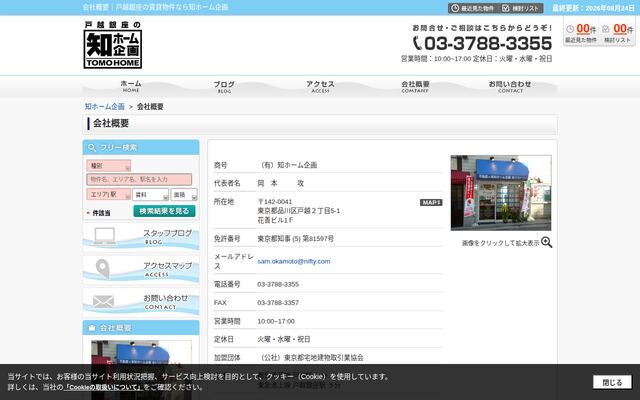Image resolution: width=640 pixels, height=400 pixels.
Task: Click the phone number 03-3788-3355 in header
Action: tap(483, 43)
